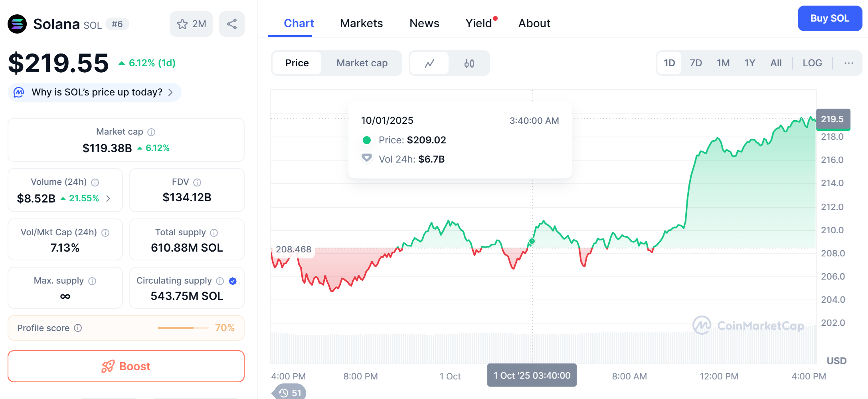Toggle chart to Price view
The height and width of the screenshot is (399, 868).
click(297, 63)
